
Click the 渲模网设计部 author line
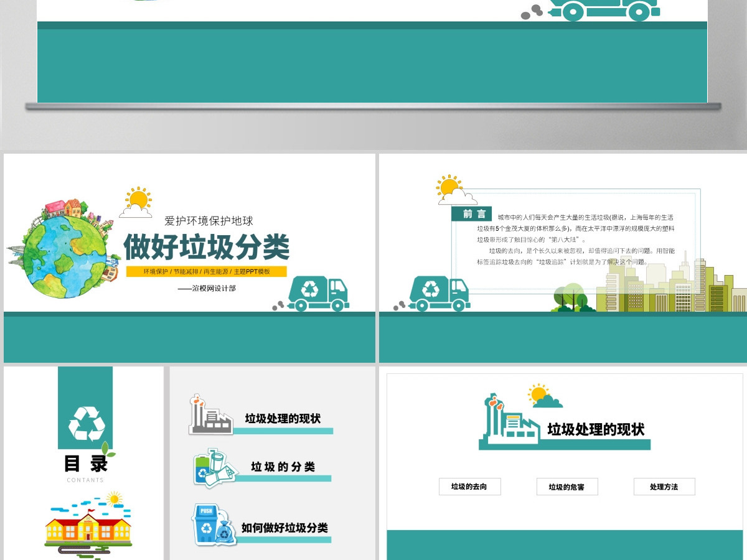(x=207, y=288)
